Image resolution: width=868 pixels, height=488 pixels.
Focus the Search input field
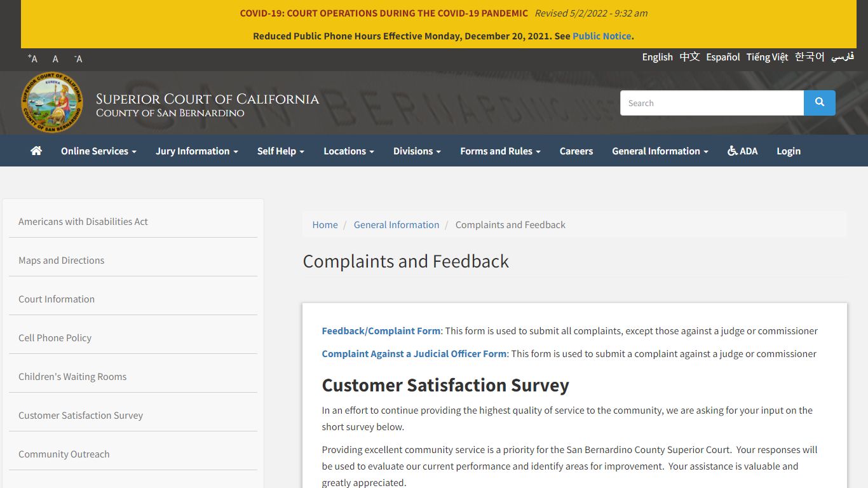tap(712, 103)
